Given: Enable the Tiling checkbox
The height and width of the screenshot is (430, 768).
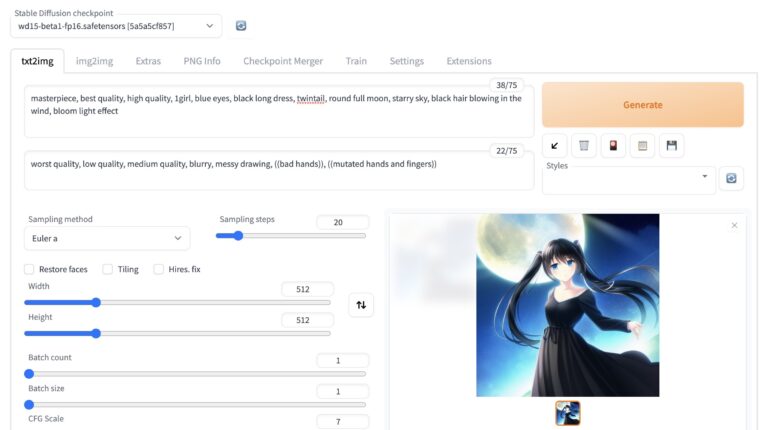Looking at the screenshot, I should (x=108, y=269).
